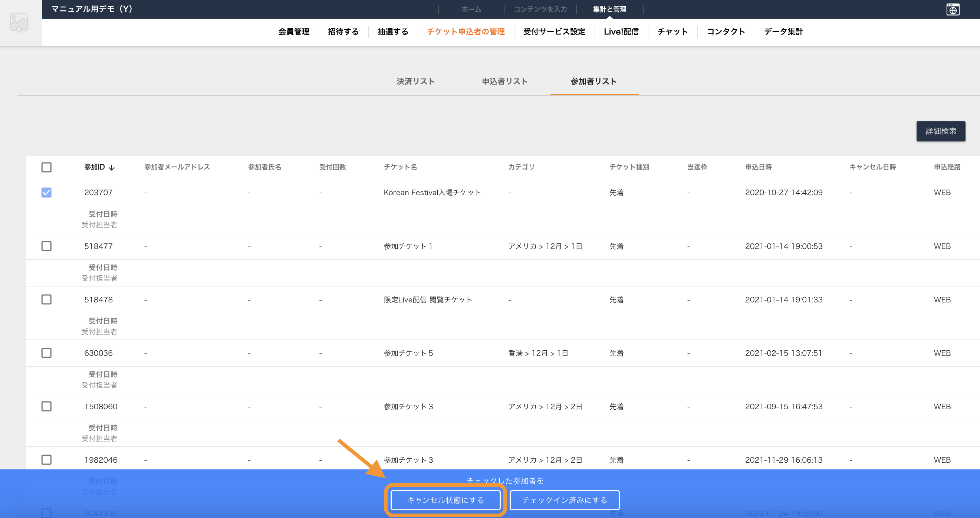
Task: Click the image placeholder logo icon
Action: tap(19, 23)
